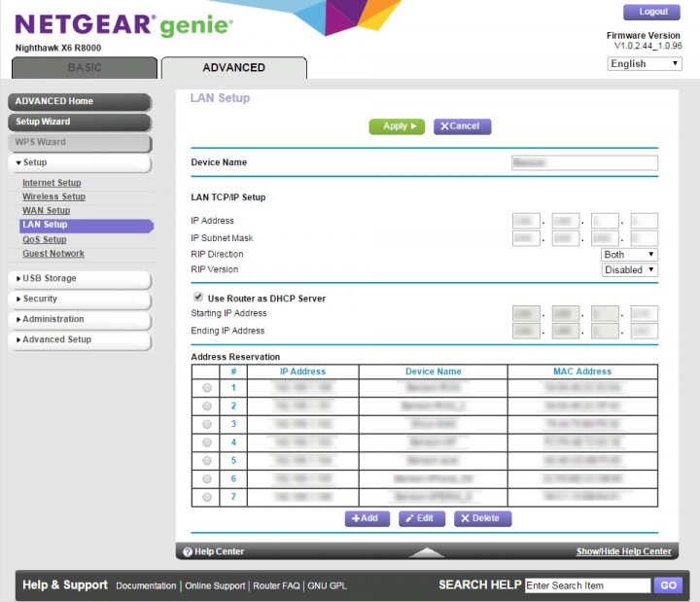Screen dimensions: 700x602
Task: Expand the Administration section
Action: click(80, 320)
